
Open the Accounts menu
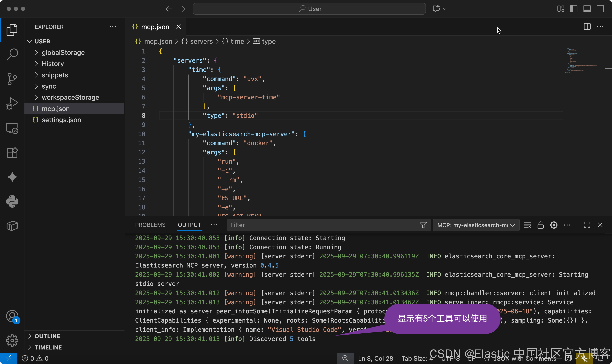tap(12, 316)
